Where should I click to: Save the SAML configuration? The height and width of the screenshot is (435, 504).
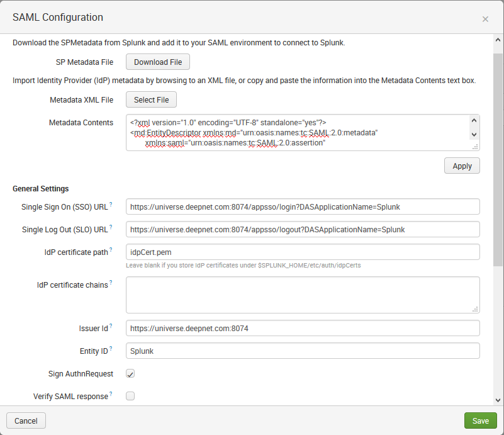pyautogui.click(x=480, y=421)
